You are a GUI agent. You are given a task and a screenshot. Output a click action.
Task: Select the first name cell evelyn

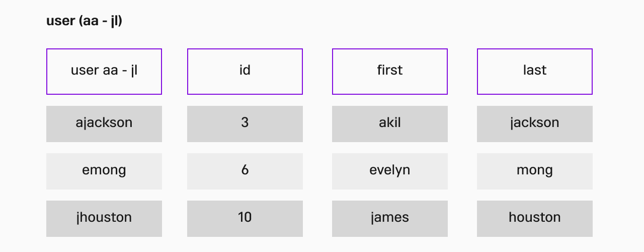pyautogui.click(x=390, y=171)
